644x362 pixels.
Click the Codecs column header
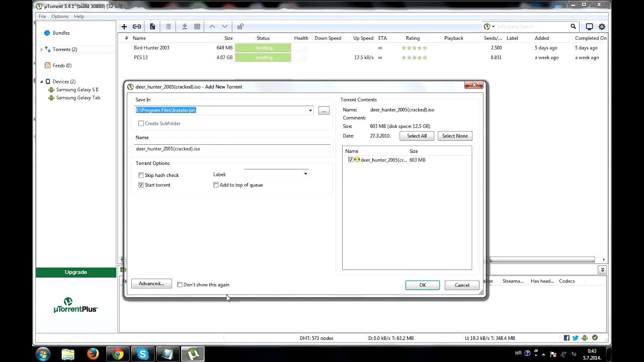(567, 281)
